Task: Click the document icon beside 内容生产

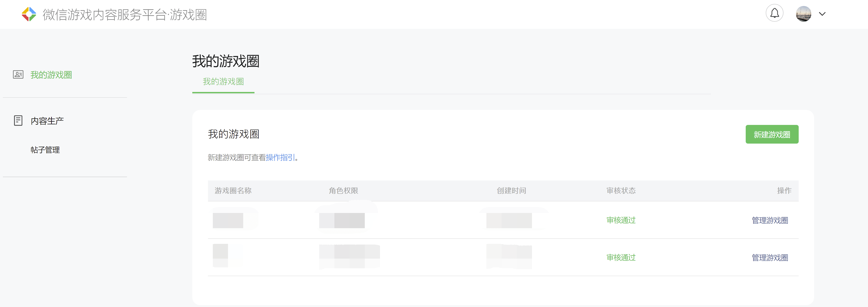Action: 18,121
